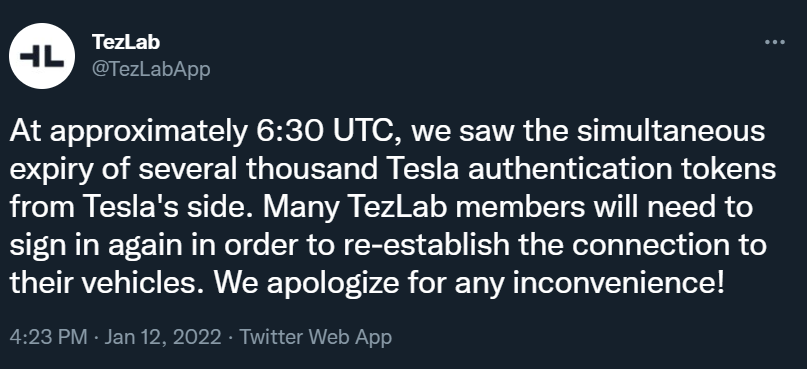
Task: Click the Jan 12, 2022 date
Action: pyautogui.click(x=163, y=337)
